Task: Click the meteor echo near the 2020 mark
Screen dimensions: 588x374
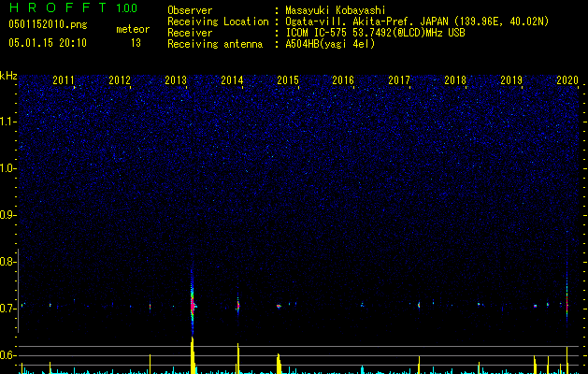Action: click(x=567, y=304)
